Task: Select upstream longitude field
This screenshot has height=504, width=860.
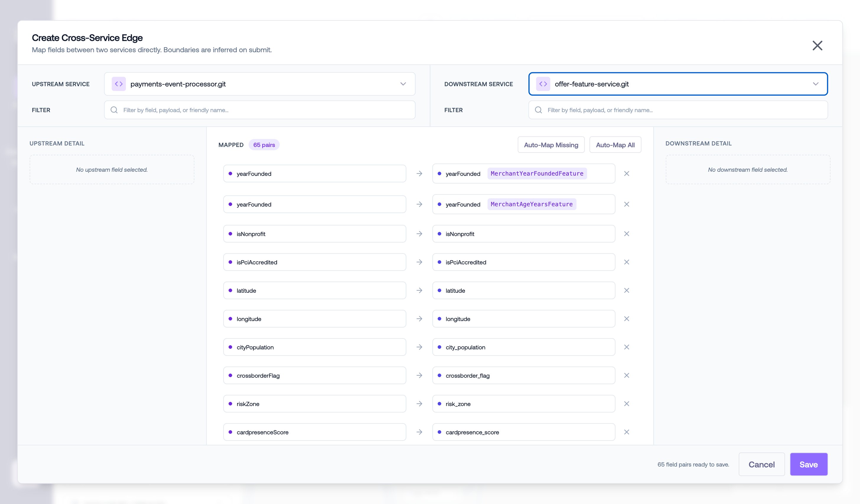Action: [x=315, y=319]
